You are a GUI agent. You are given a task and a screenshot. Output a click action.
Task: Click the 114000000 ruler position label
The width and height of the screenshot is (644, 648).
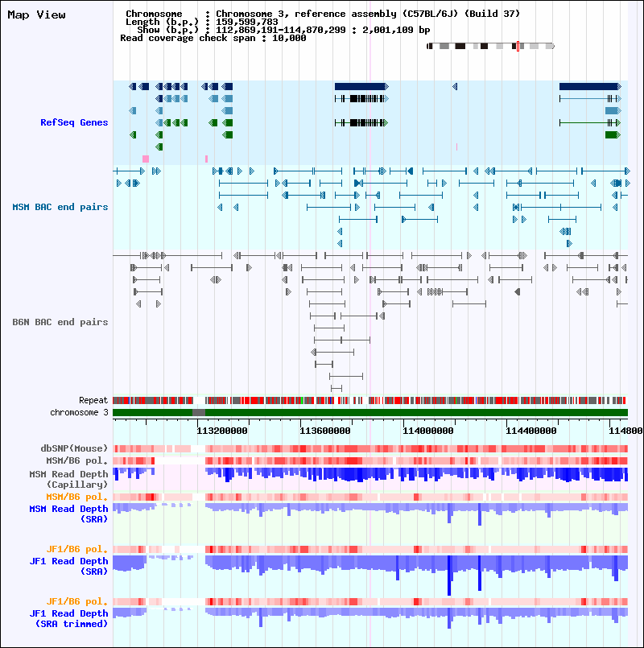[427, 431]
